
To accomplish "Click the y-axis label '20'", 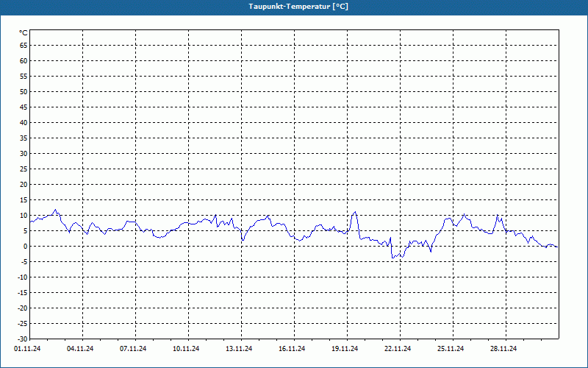I will click(24, 185).
